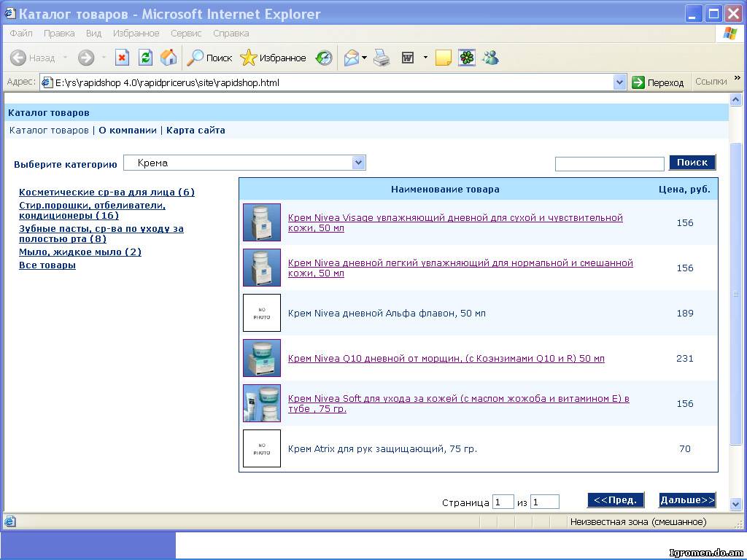The width and height of the screenshot is (747, 560).
Task: Click the current page number field after Страница
Action: (503, 502)
